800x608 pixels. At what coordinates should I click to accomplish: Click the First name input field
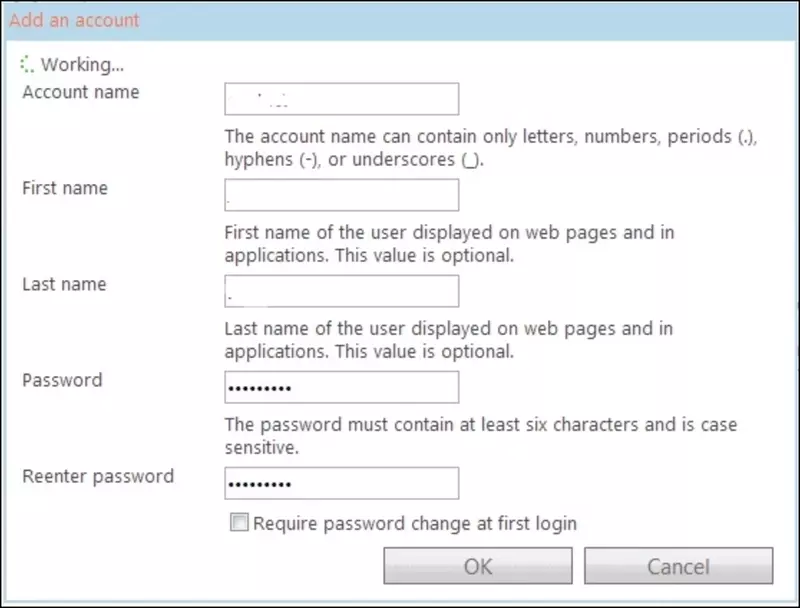(341, 195)
